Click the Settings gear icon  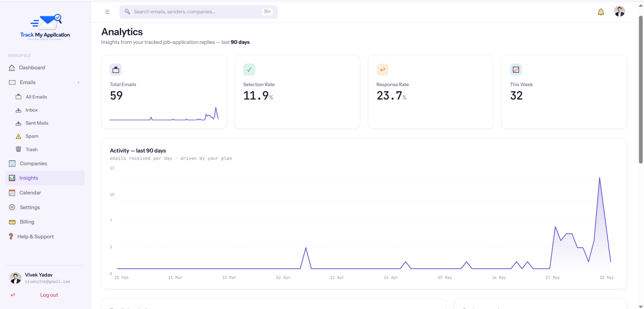point(12,207)
